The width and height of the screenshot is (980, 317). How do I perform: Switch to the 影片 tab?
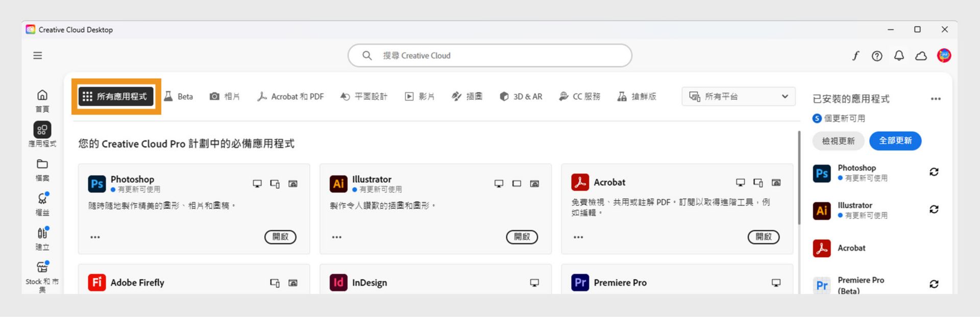420,96
